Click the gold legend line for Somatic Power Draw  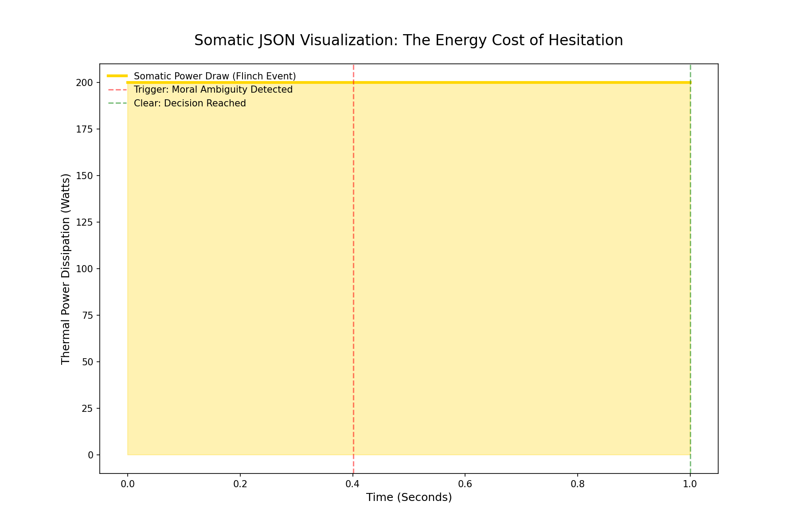pyautogui.click(x=117, y=76)
